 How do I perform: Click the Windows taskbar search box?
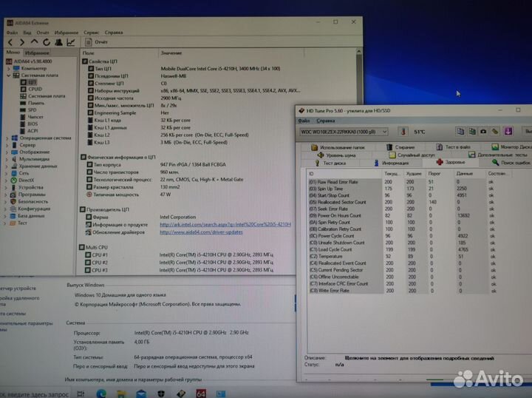pyautogui.click(x=35, y=394)
